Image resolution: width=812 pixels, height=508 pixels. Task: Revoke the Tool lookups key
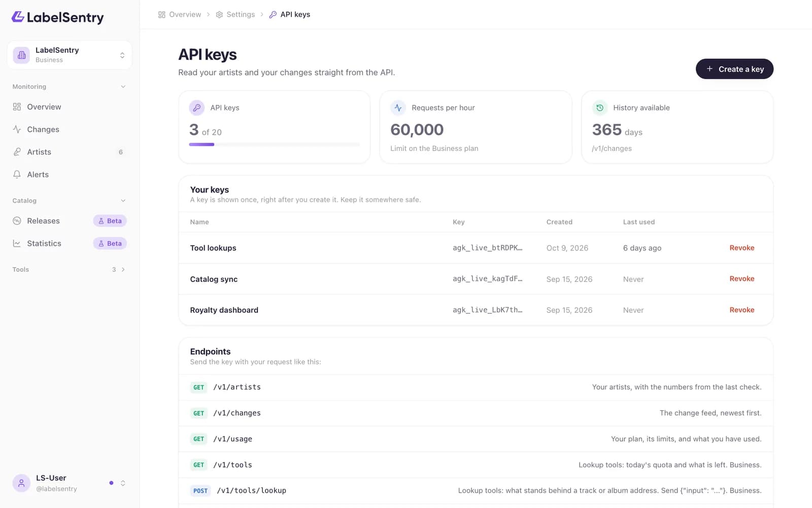coord(741,248)
